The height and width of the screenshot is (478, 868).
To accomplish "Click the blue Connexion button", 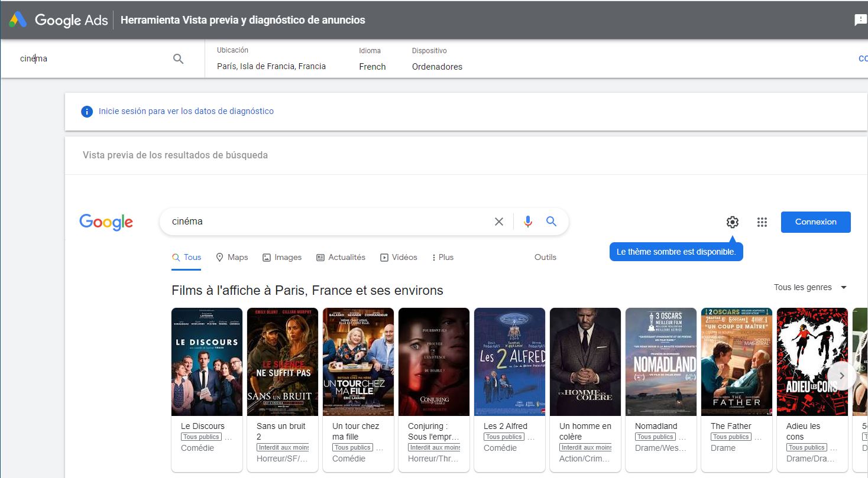I will pyautogui.click(x=816, y=222).
